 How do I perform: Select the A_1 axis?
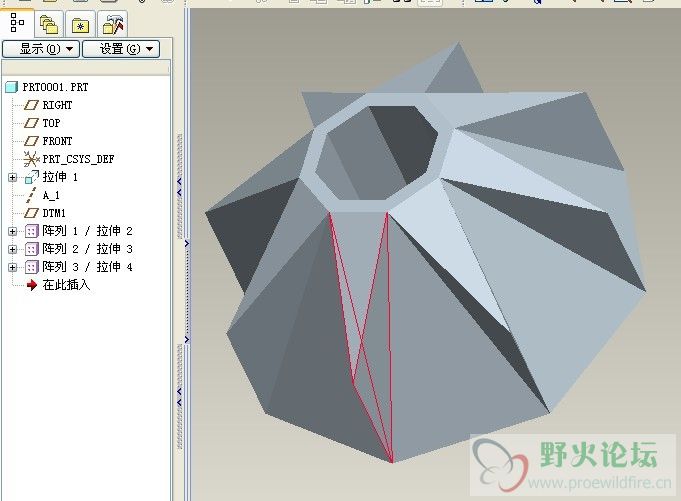click(x=51, y=195)
